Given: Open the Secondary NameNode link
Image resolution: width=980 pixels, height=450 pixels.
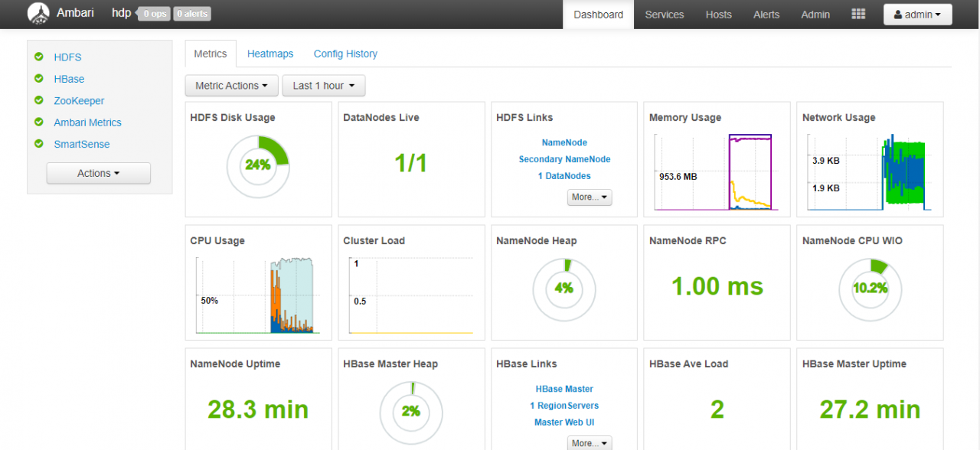Looking at the screenshot, I should click(564, 159).
